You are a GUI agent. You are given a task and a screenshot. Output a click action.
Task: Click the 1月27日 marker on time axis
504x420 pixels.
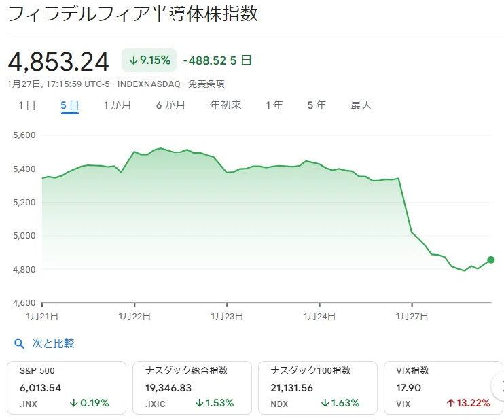coord(412,317)
